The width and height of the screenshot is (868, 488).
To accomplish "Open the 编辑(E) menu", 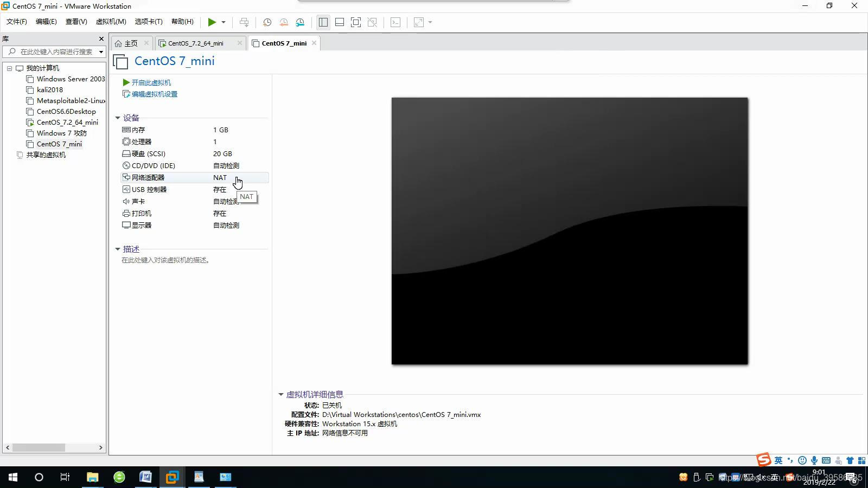I will click(46, 22).
